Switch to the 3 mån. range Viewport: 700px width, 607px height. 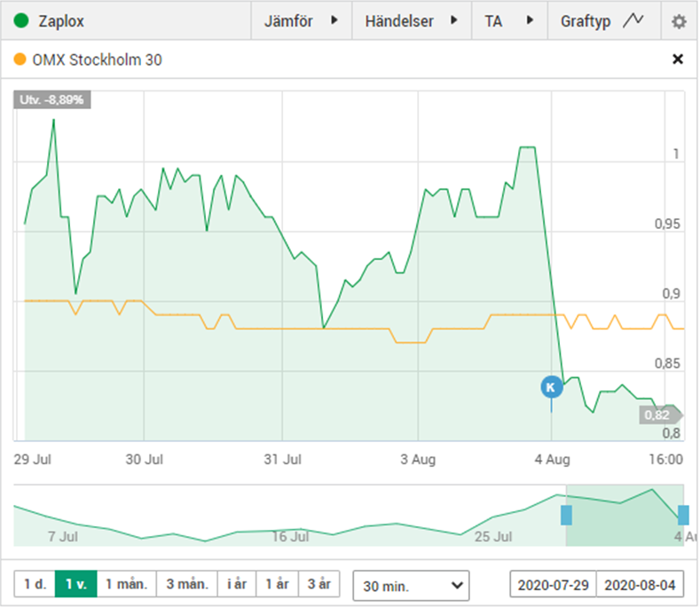coord(187,584)
